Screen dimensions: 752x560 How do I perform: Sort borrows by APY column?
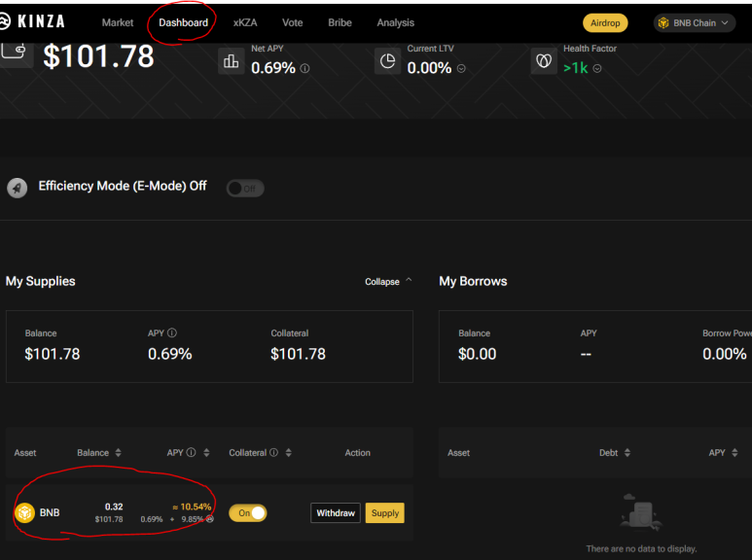pyautogui.click(x=734, y=453)
